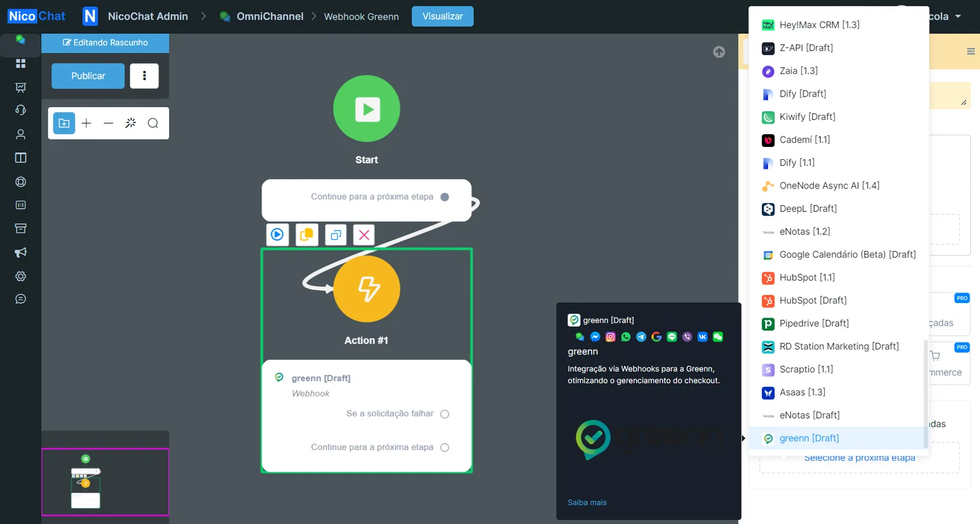The height and width of the screenshot is (524, 980).
Task: Click the blue N NicoChat Admin icon
Action: (90, 16)
